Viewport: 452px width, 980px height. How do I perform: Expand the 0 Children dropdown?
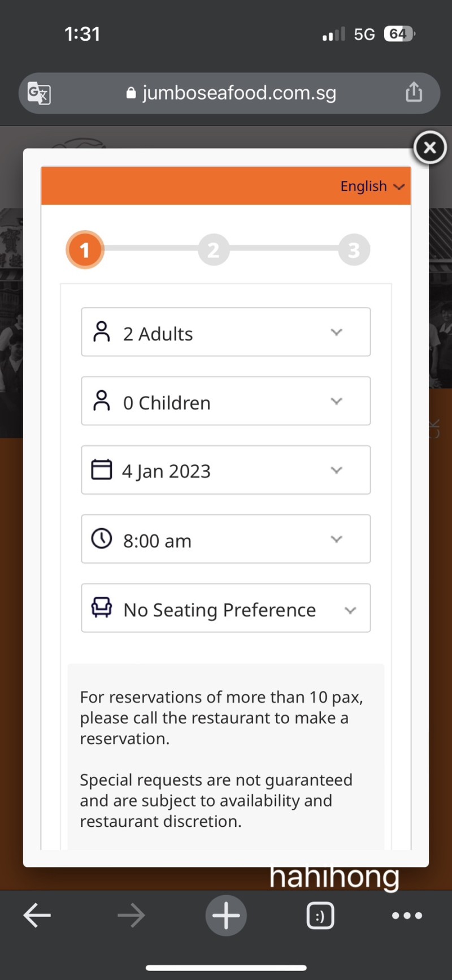(226, 401)
